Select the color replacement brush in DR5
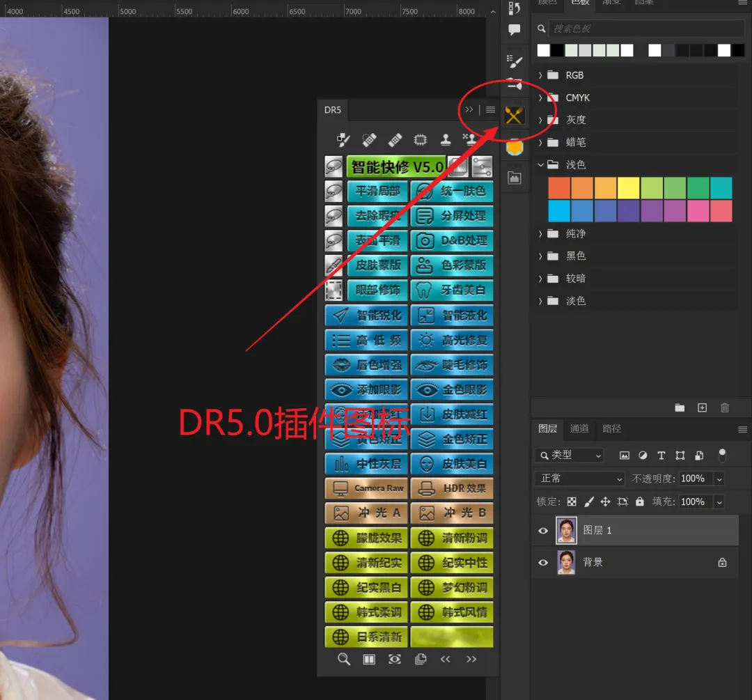 coord(343,139)
